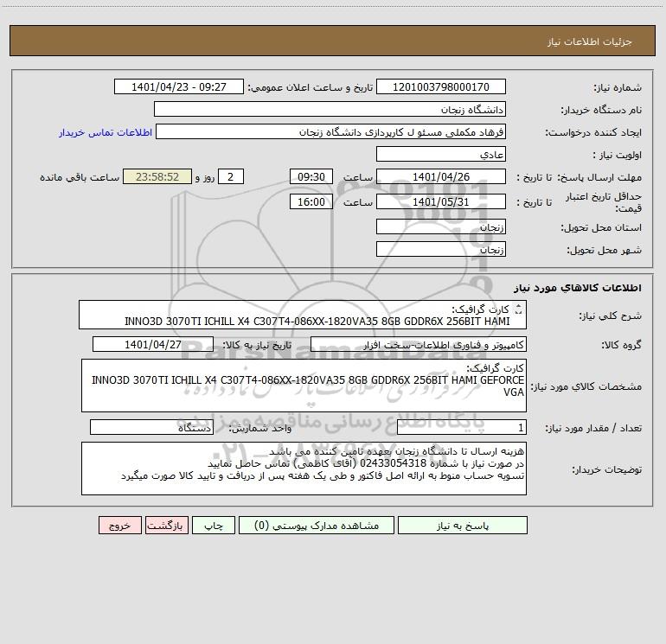Click the label 'تاریخ نیاز به کالا:'

[x=257, y=346]
